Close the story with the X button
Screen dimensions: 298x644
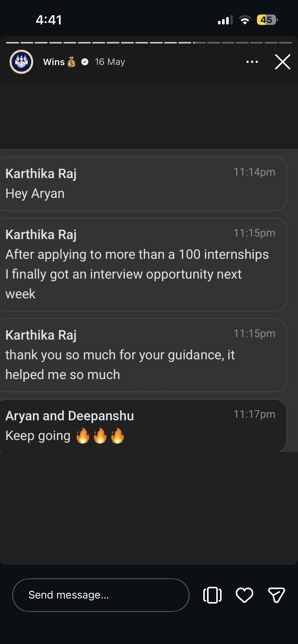tap(282, 62)
